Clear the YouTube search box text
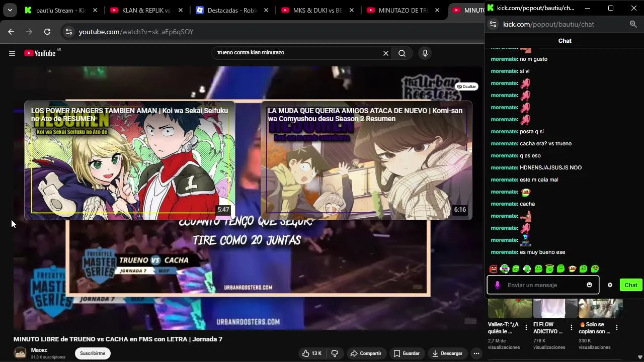The image size is (644, 362). 386,53
